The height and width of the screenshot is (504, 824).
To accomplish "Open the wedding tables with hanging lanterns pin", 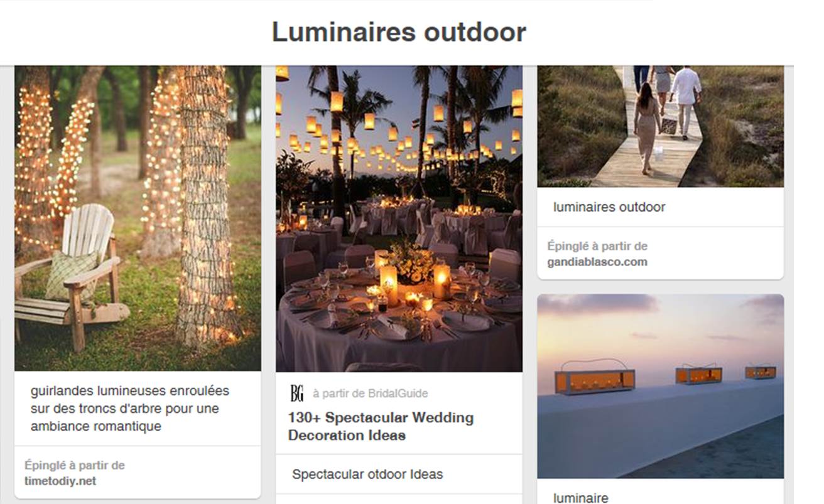I will [399, 218].
